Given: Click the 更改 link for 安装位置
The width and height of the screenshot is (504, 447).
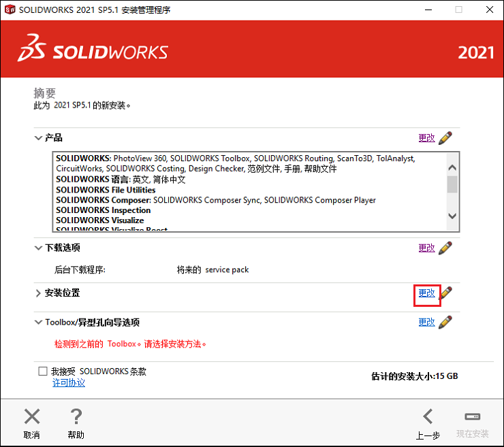Looking at the screenshot, I should 426,293.
